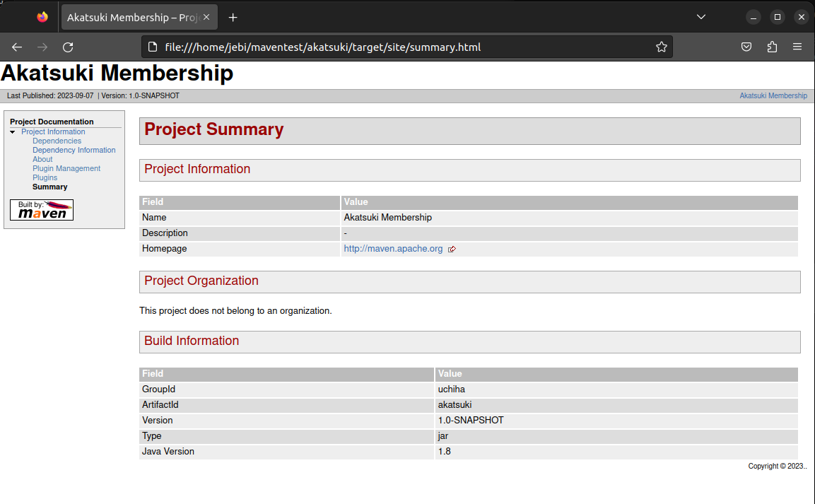Image resolution: width=815 pixels, height=504 pixels.
Task: Click the greyed-out forward arrow
Action: [42, 47]
